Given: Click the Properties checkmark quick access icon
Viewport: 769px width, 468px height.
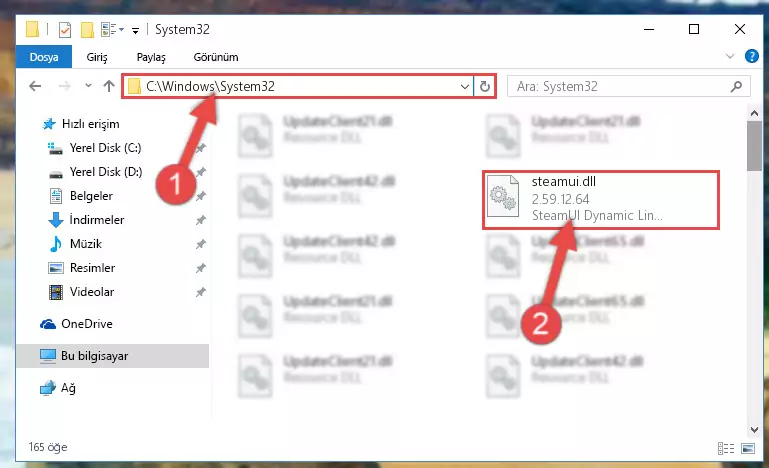Looking at the screenshot, I should tap(65, 30).
